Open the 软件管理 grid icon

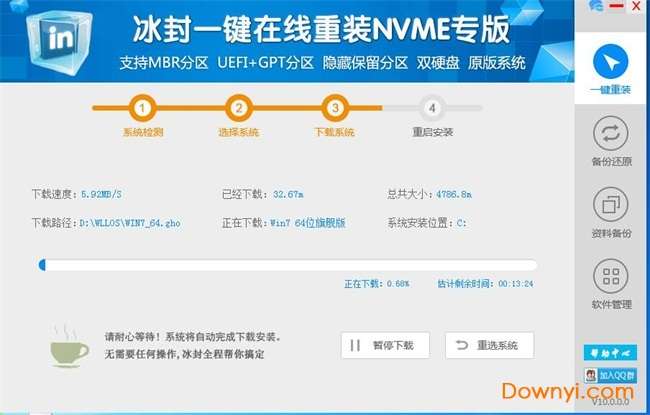pos(611,276)
